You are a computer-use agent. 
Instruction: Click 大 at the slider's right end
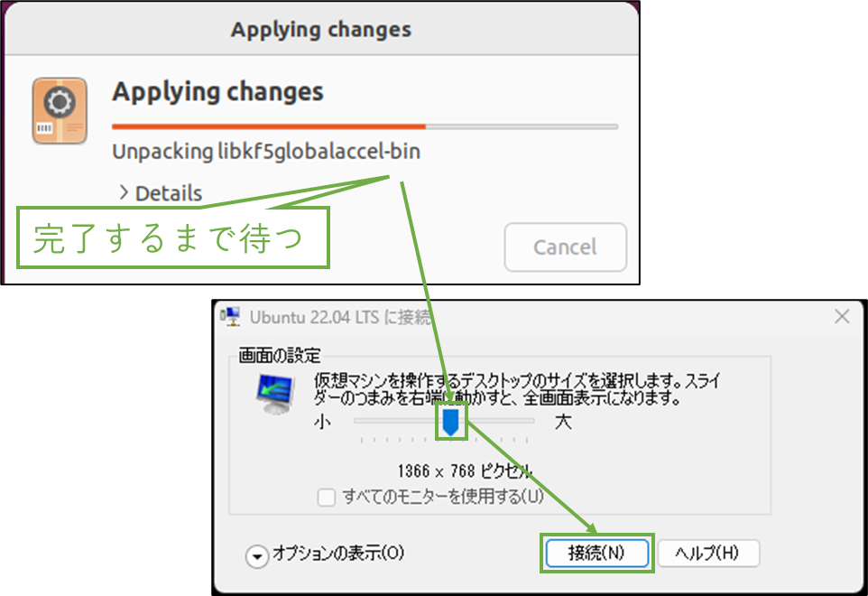tap(563, 421)
